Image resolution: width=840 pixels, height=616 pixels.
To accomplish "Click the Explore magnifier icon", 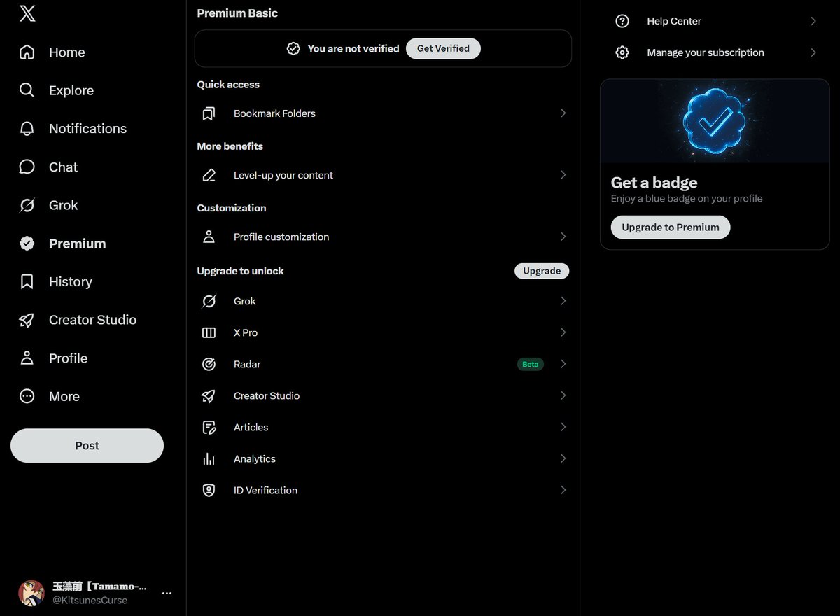I will click(x=27, y=90).
